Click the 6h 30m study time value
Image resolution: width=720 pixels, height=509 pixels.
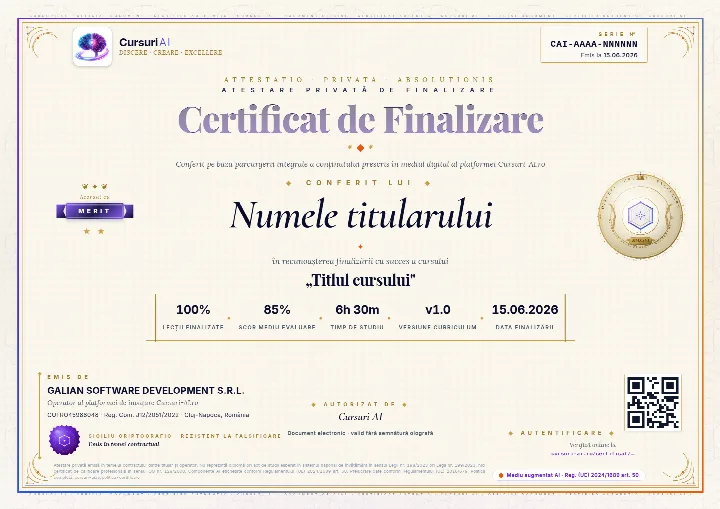pyautogui.click(x=357, y=310)
